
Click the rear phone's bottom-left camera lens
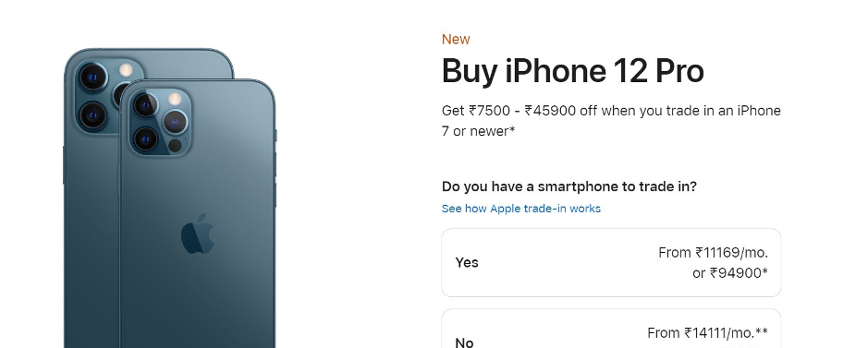pyautogui.click(x=93, y=114)
